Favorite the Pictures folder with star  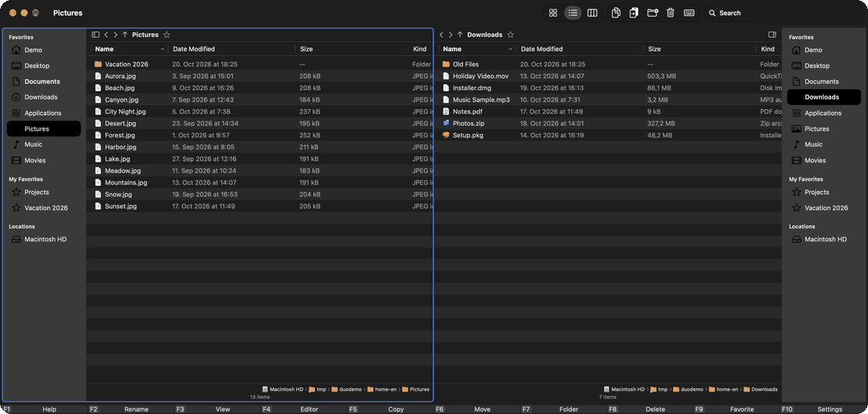tap(166, 35)
